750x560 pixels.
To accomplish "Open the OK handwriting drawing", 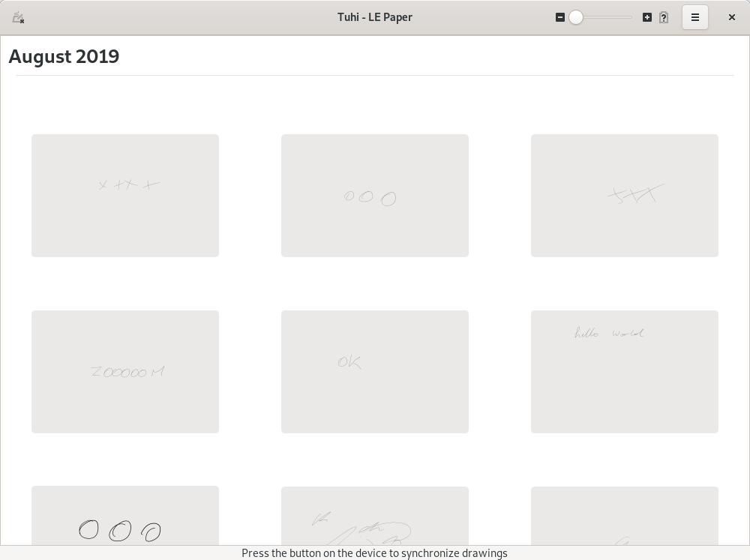I will point(375,372).
